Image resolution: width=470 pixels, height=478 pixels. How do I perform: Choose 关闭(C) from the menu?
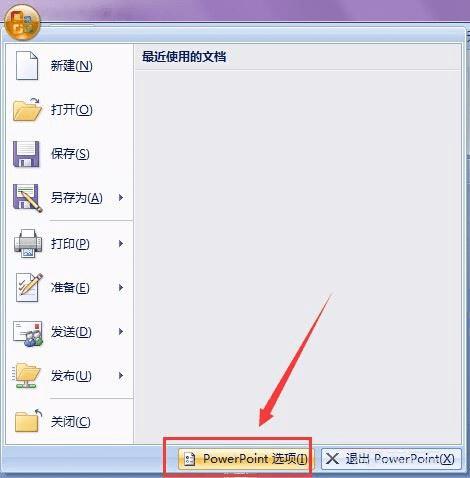[x=69, y=421]
